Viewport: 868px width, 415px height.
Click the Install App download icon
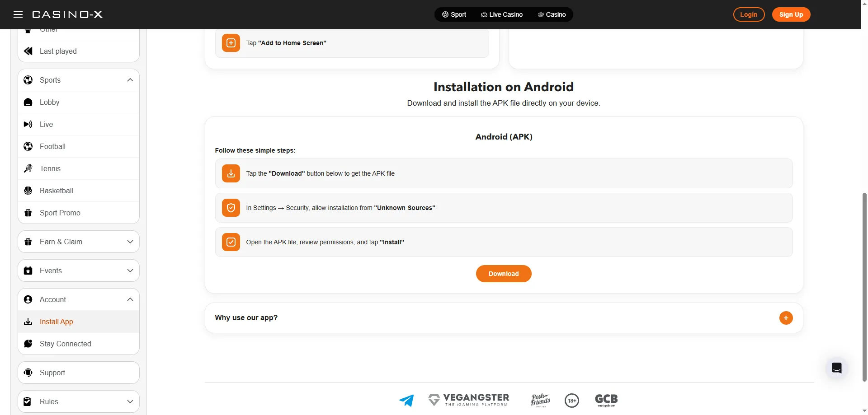coord(28,322)
